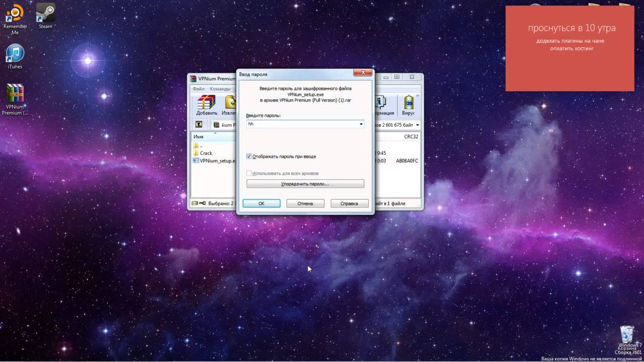Click the key icon in WinRAR status bar
This screenshot has height=362, width=644.
click(x=202, y=204)
